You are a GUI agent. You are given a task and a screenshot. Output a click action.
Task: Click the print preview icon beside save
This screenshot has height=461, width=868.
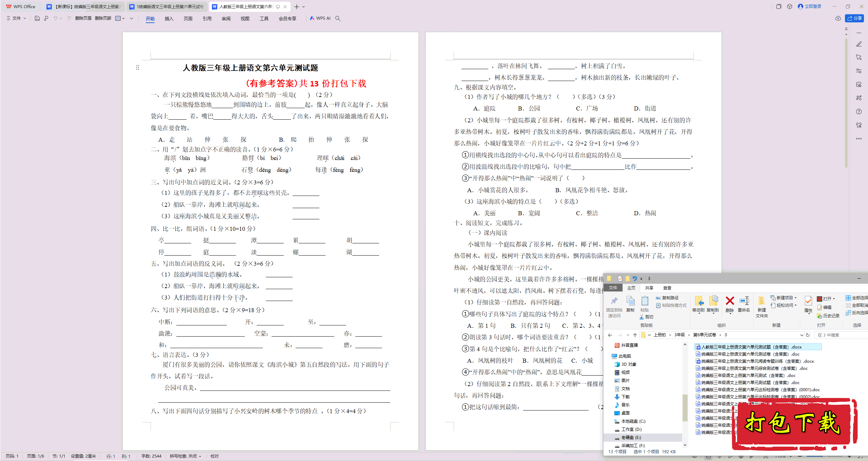pos(46,18)
